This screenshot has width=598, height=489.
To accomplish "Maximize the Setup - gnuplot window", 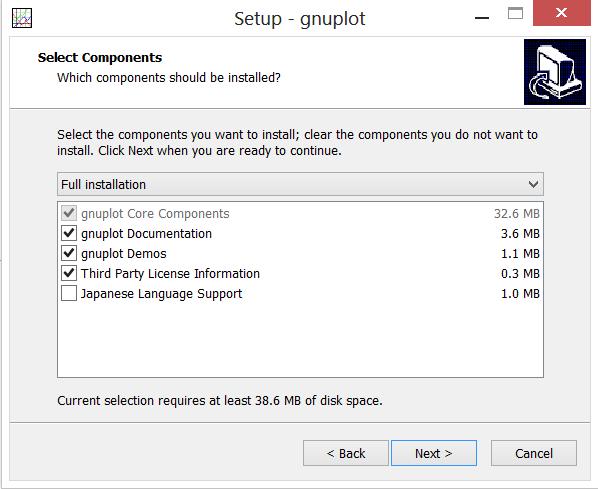I will click(x=515, y=13).
